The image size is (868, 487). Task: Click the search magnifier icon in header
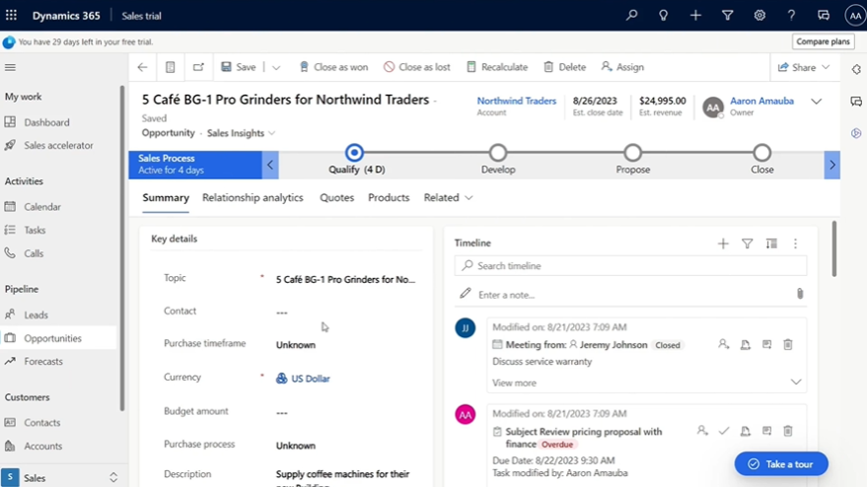tap(632, 16)
